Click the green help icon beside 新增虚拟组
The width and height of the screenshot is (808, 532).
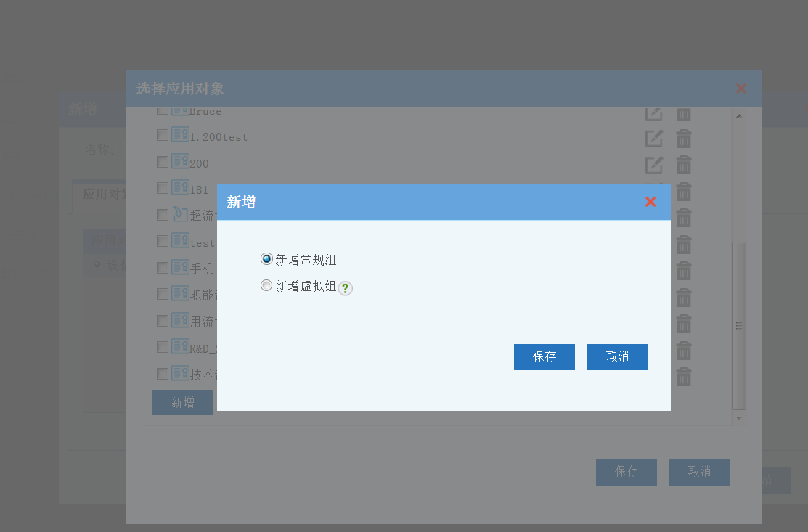[346, 288]
